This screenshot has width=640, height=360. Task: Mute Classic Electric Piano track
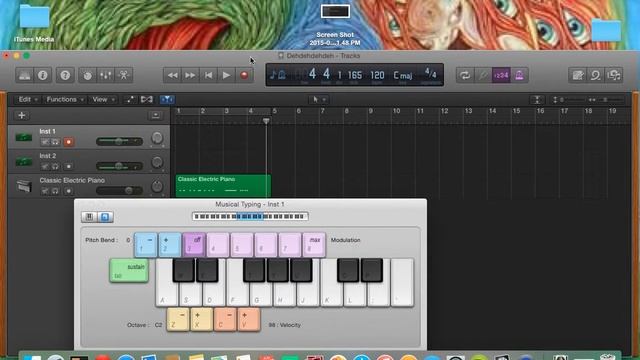click(x=44, y=191)
